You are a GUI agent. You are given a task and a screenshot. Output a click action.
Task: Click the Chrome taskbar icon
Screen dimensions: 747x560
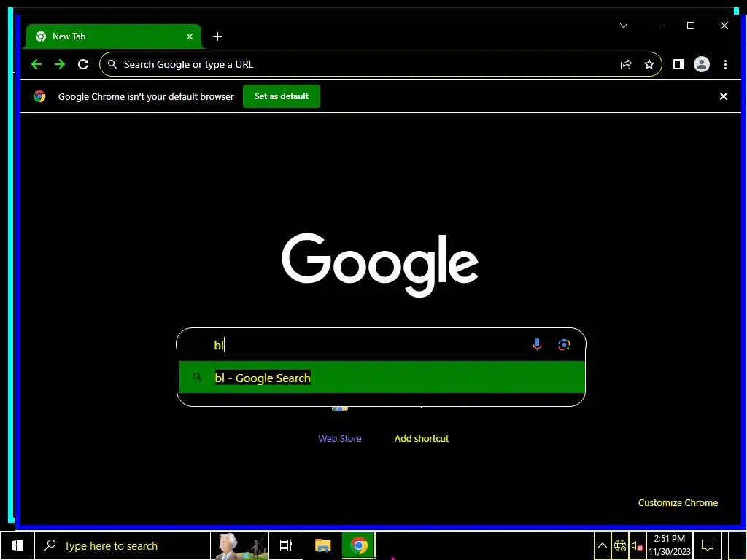[x=359, y=545]
